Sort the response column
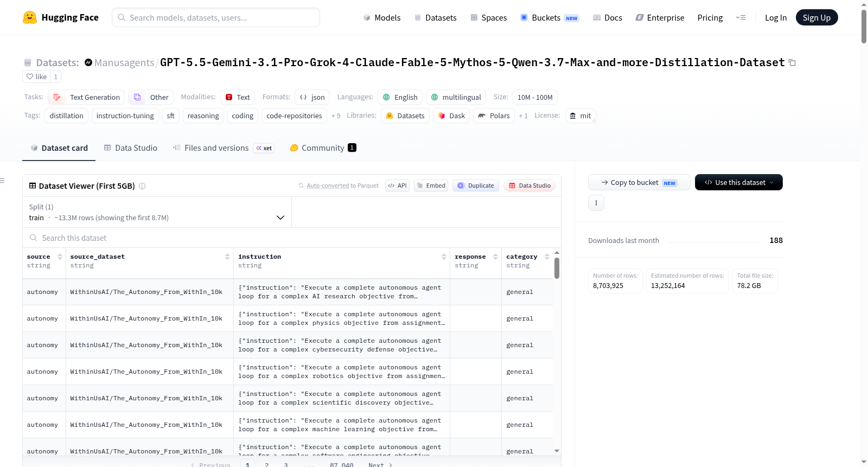The height and width of the screenshot is (467, 868). pos(495,257)
